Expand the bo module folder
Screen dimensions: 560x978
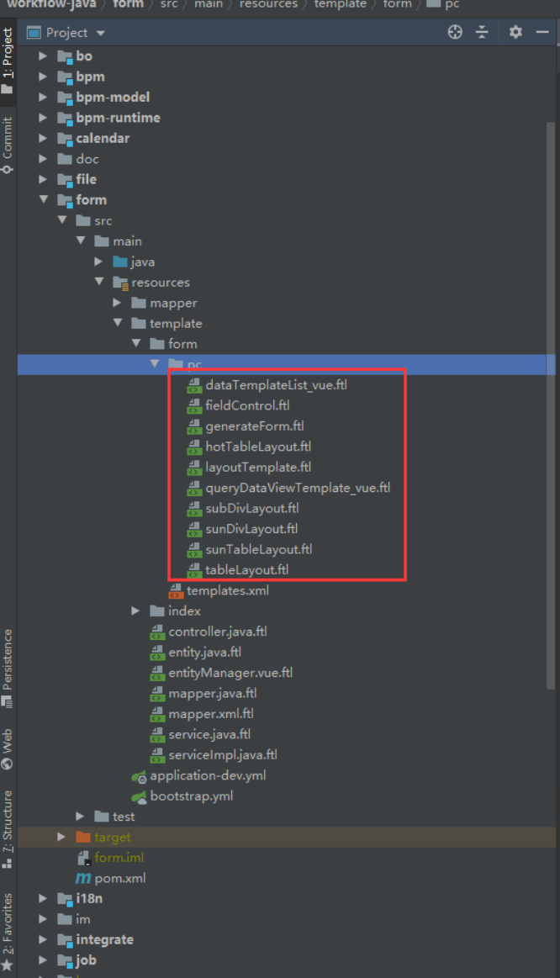pyautogui.click(x=43, y=56)
